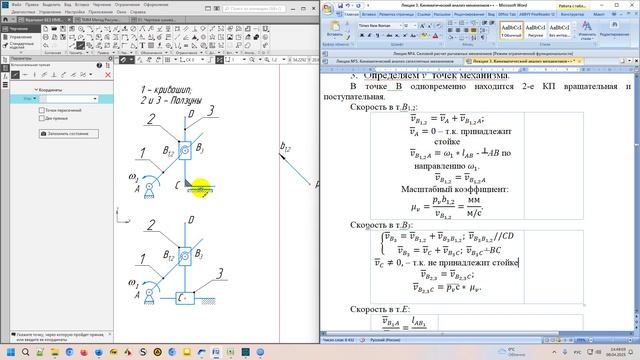Screen dimensions: 640x360
Task: Click Русский (Россия) language in Word status bar
Action: pos(385,340)
